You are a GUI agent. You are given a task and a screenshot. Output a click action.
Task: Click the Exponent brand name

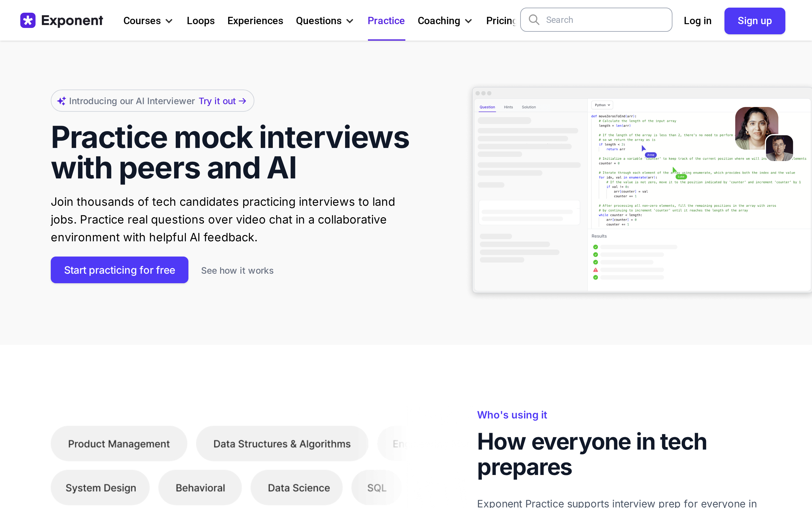(72, 21)
